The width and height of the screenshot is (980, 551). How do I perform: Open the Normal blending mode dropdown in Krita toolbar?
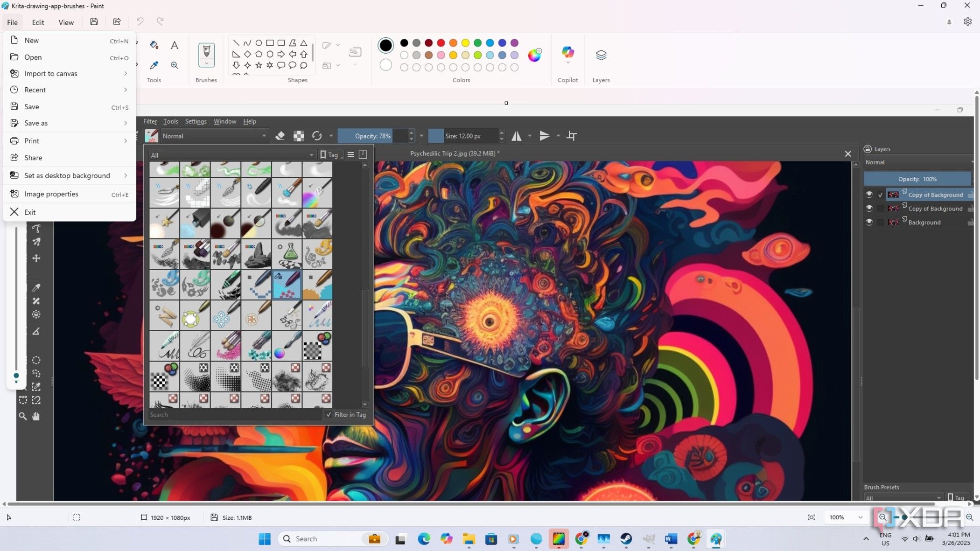click(214, 136)
